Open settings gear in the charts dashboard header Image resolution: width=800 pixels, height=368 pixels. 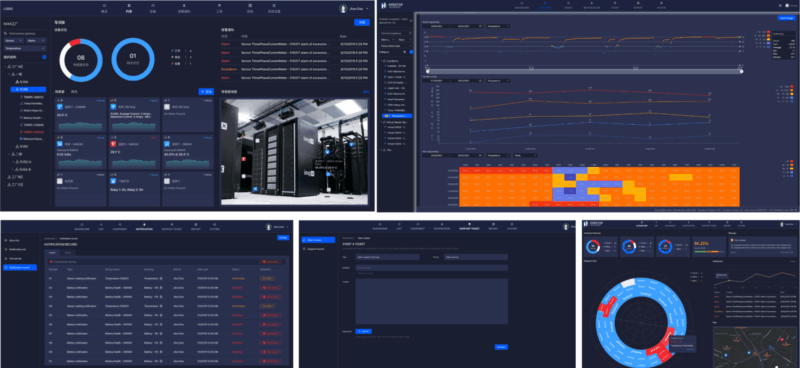(x=780, y=5)
